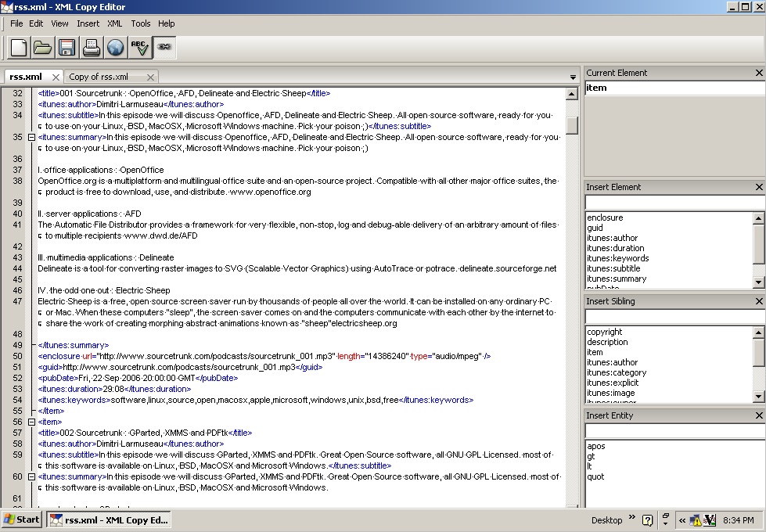This screenshot has width=766, height=532.
Task: Click the editor scrollbar up arrow
Action: [x=572, y=94]
